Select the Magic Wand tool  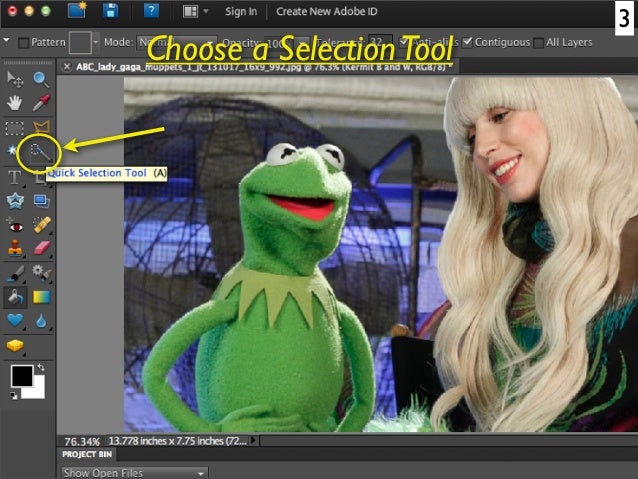click(12, 151)
